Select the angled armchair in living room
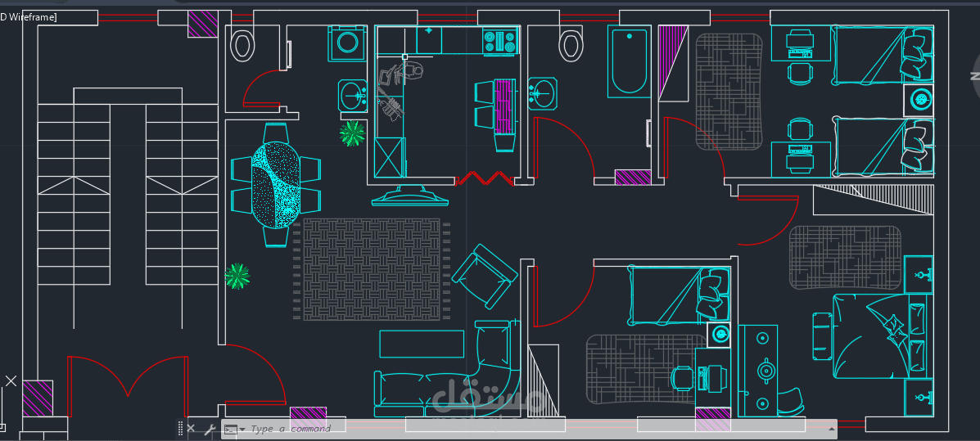Viewport: 980px width, 441px height. coord(485,276)
